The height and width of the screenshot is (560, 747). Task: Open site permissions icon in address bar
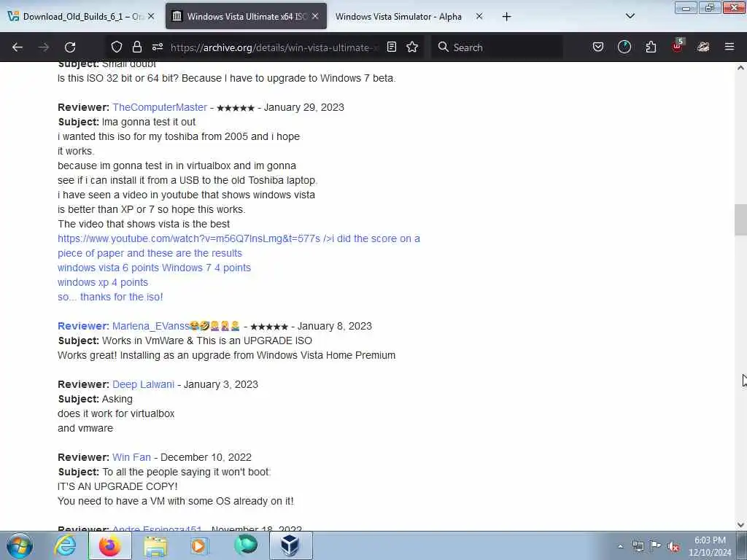click(x=158, y=47)
